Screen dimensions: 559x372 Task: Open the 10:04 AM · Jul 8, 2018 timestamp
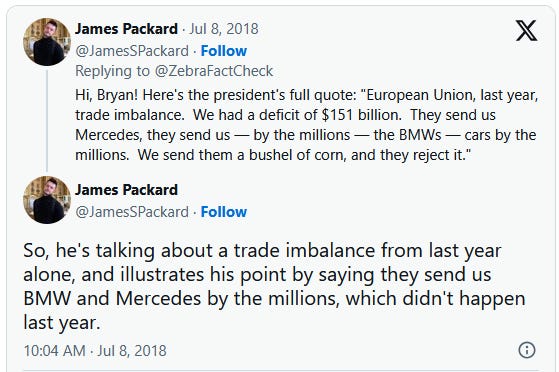(x=95, y=351)
